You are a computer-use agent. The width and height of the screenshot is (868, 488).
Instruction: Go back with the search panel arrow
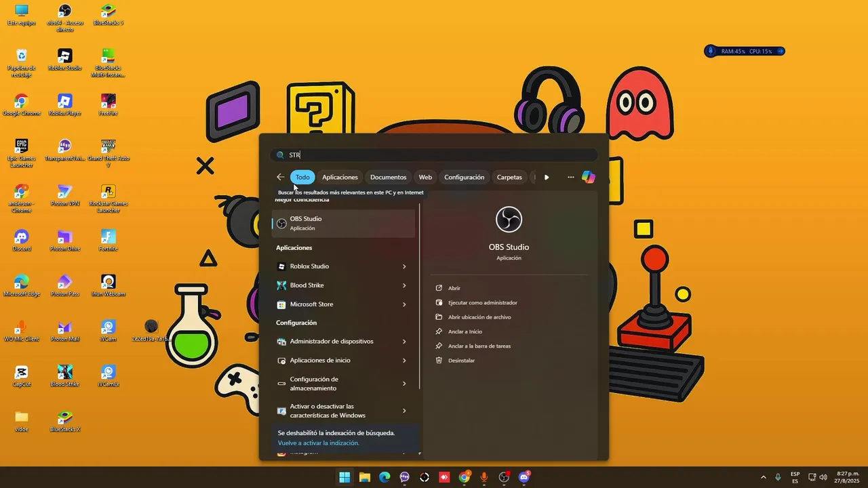click(281, 177)
